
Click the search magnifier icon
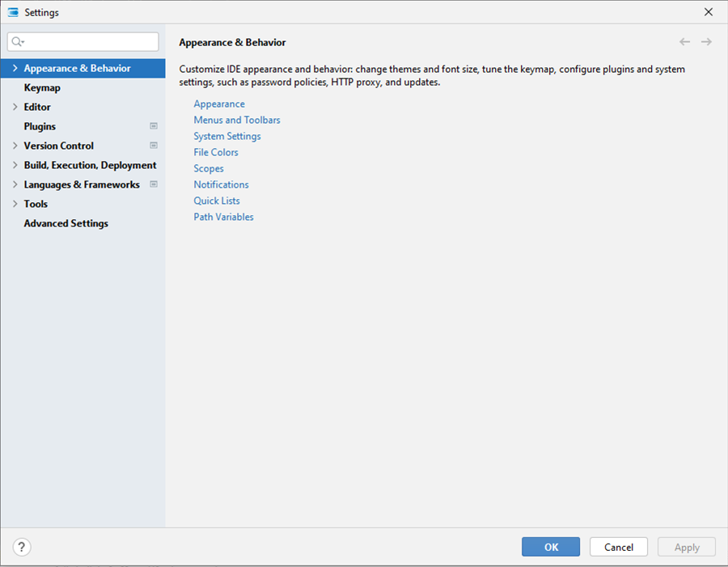tap(18, 42)
